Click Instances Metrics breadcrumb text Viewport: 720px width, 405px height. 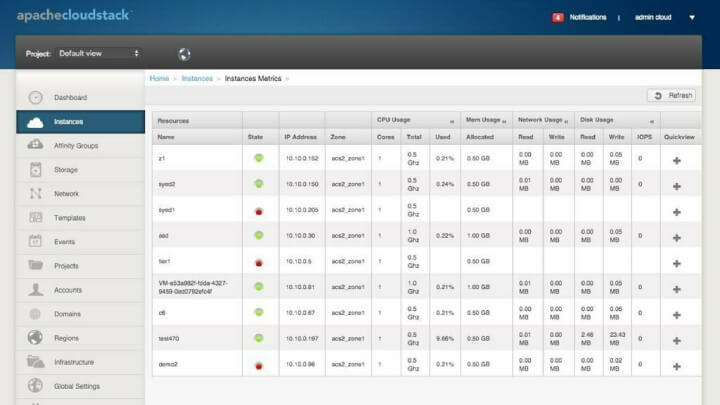253,79
